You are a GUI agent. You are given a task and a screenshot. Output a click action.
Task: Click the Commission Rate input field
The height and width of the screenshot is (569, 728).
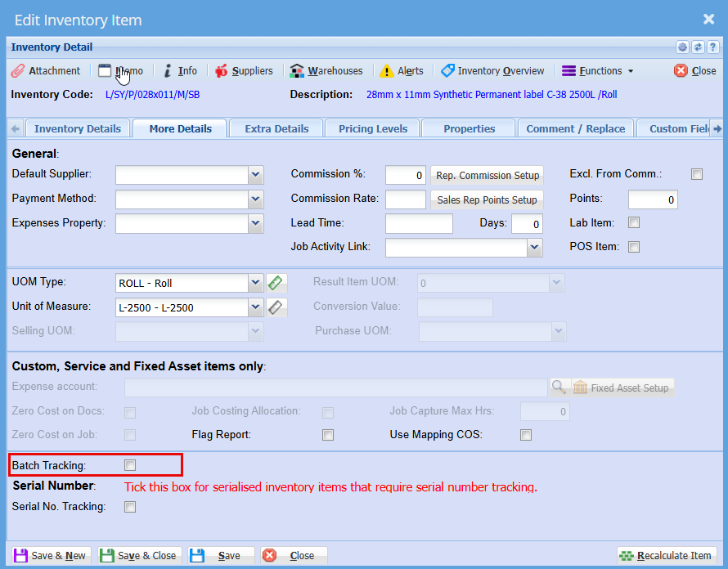coord(406,199)
